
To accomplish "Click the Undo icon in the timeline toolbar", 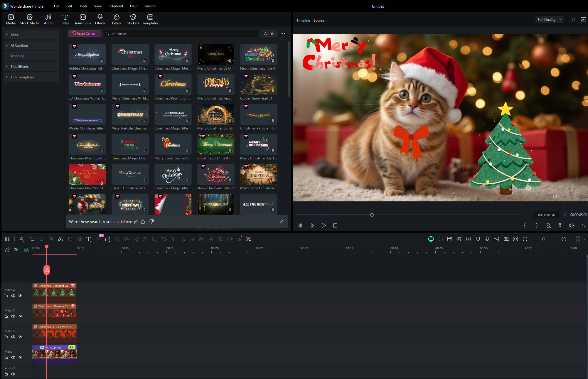I will (x=32, y=239).
